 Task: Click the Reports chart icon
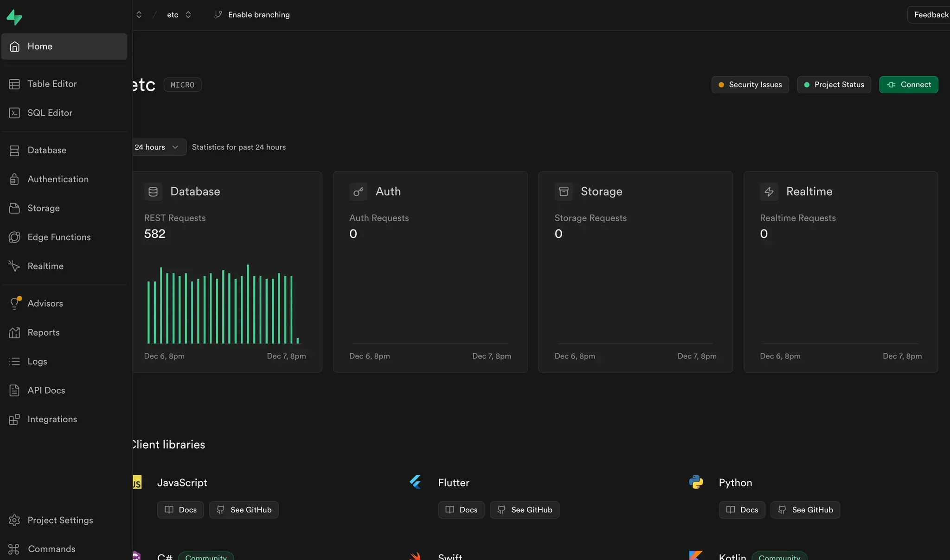pos(14,332)
